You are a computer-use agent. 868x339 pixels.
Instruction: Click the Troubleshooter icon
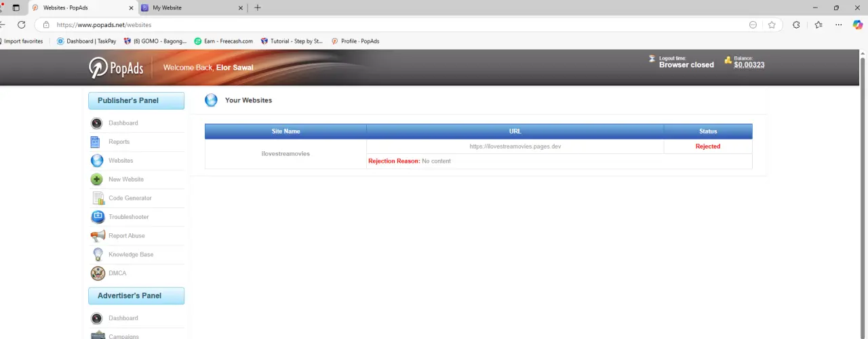pyautogui.click(x=98, y=217)
